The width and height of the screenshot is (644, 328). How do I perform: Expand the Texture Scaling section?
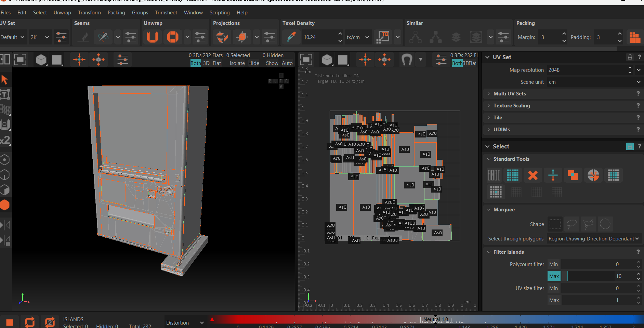(x=511, y=106)
